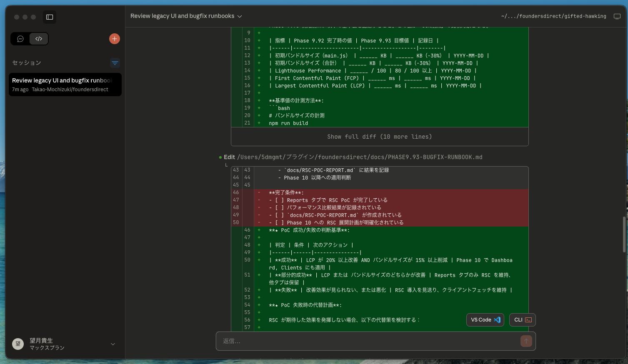Click the vertical scrollbar on the right
Screen dimensions: 628x364
[x=623, y=234]
